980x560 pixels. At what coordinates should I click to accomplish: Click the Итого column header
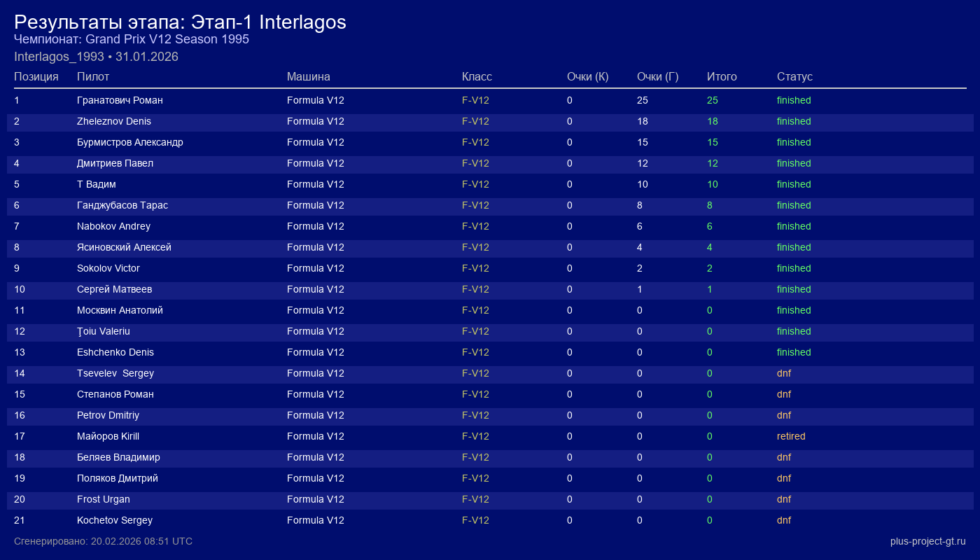(722, 76)
